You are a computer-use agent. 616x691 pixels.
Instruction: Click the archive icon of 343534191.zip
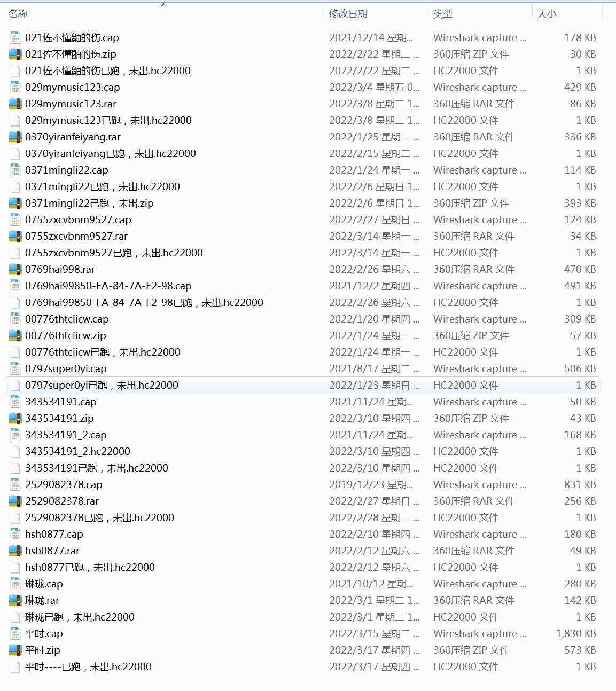tap(15, 418)
